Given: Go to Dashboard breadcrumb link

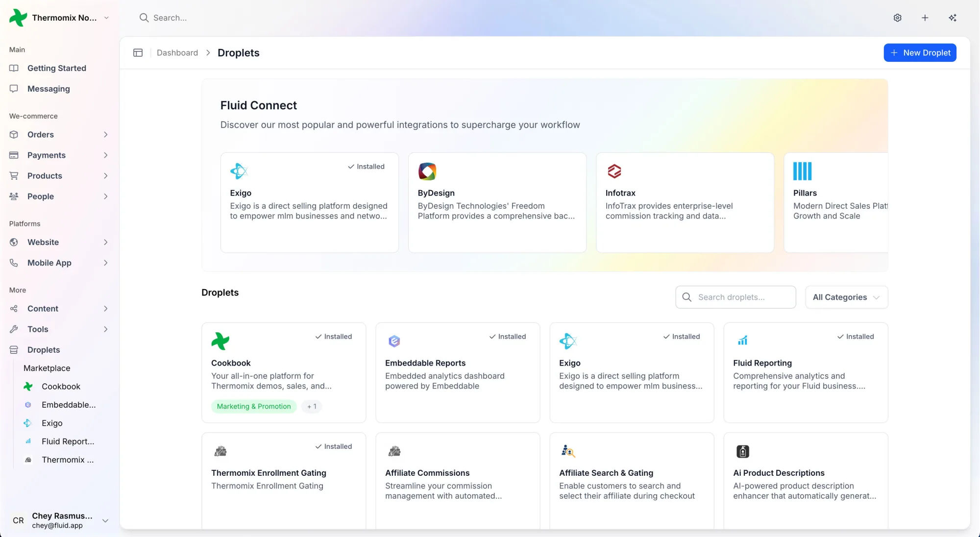Looking at the screenshot, I should [x=177, y=52].
